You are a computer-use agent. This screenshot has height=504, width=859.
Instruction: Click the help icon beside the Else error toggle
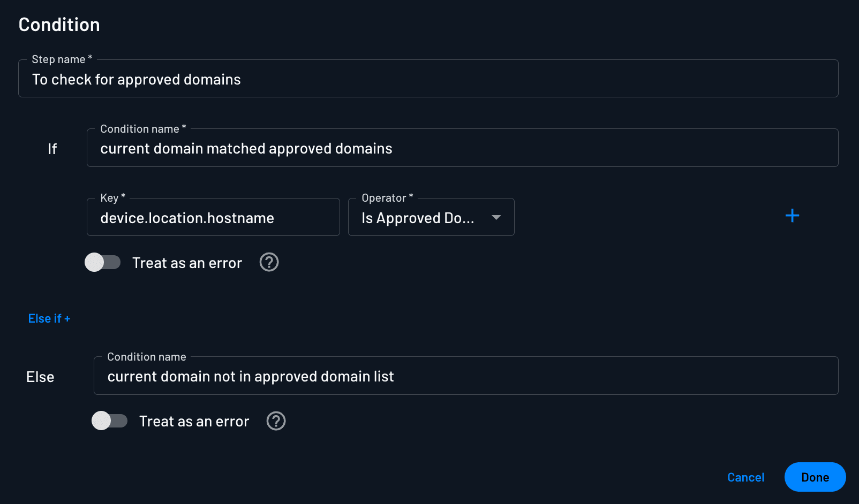tap(276, 421)
